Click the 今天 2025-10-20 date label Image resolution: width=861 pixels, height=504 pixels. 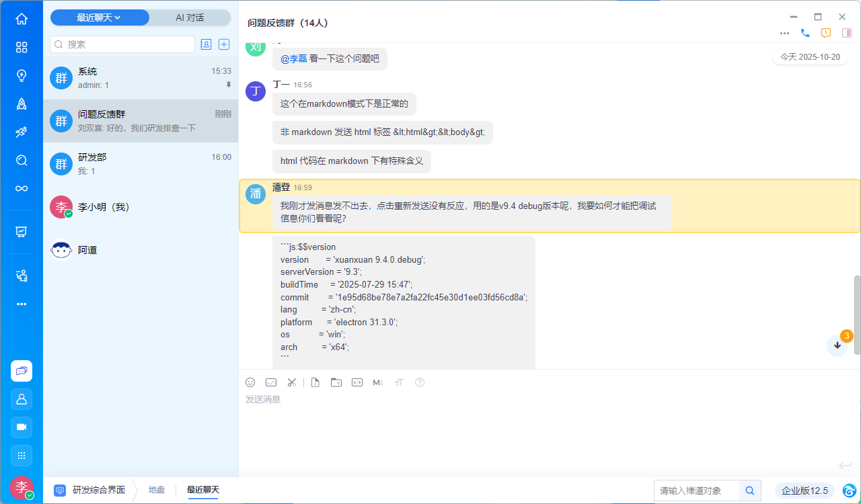point(809,57)
